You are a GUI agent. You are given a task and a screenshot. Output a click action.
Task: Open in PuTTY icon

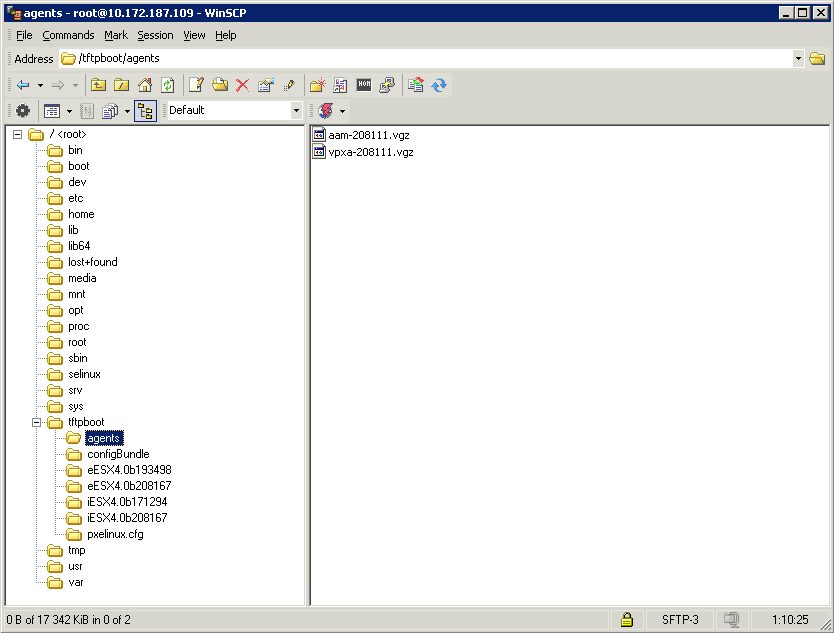[387, 85]
